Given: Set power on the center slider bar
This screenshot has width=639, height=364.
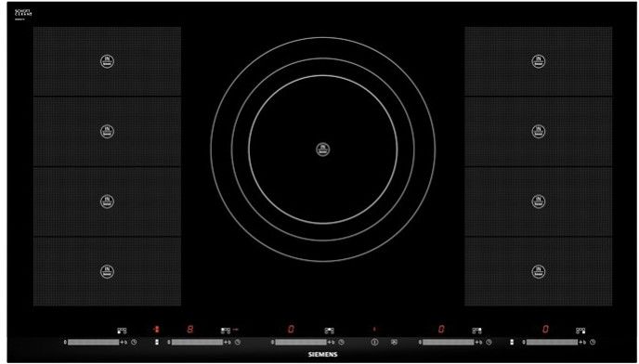Looking at the screenshot, I should [x=301, y=343].
